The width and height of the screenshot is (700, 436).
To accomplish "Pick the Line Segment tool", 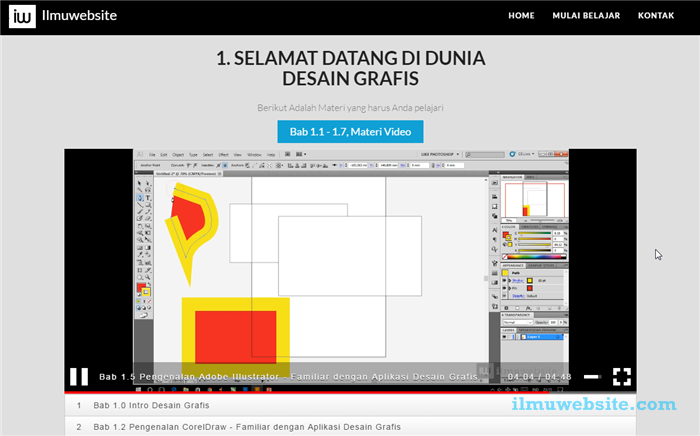I will 140,205.
